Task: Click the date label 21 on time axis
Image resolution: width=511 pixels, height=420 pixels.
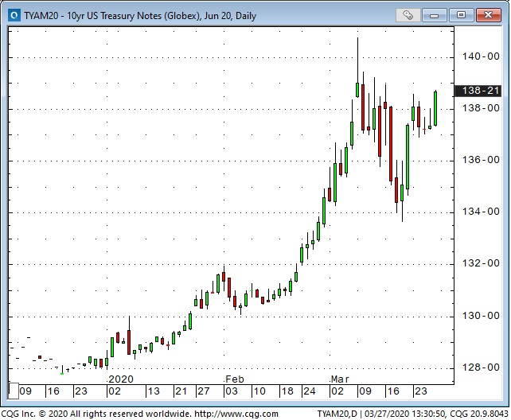Action: (x=181, y=391)
